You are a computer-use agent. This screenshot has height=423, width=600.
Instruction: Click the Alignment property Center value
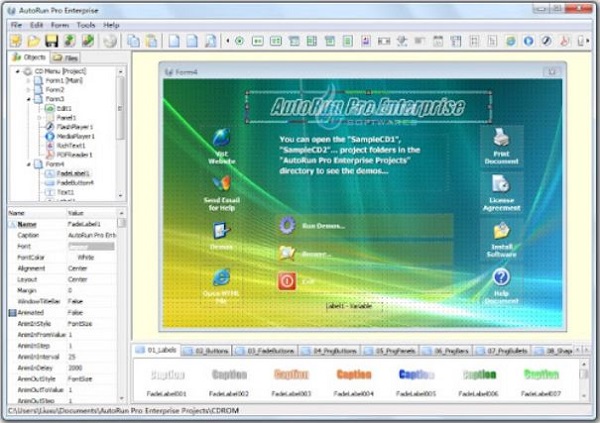(x=91, y=268)
